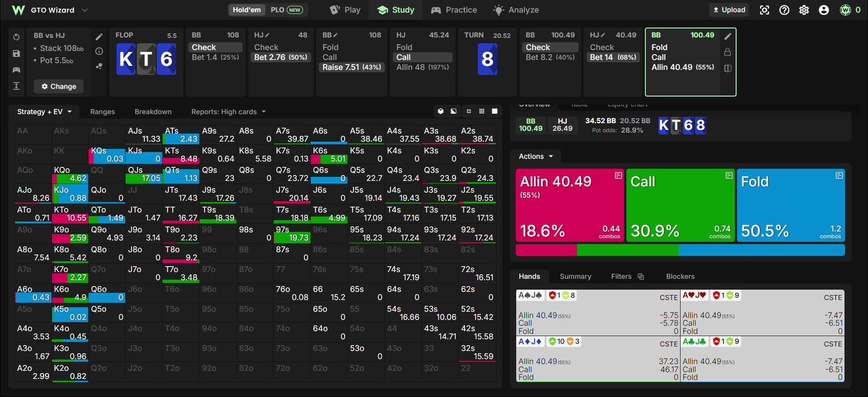868x397 pixels.
Task: Select the nine-dot grid layout toggle
Action: (482, 111)
